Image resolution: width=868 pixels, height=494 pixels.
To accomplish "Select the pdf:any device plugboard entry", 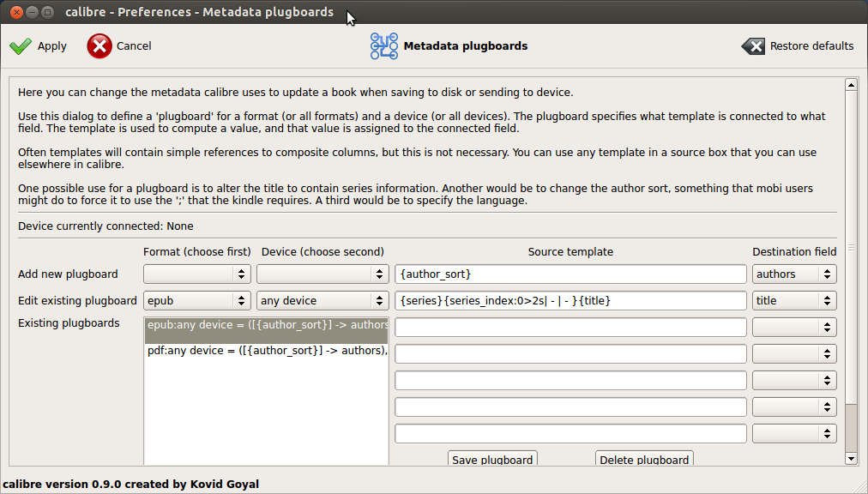I will [266, 350].
